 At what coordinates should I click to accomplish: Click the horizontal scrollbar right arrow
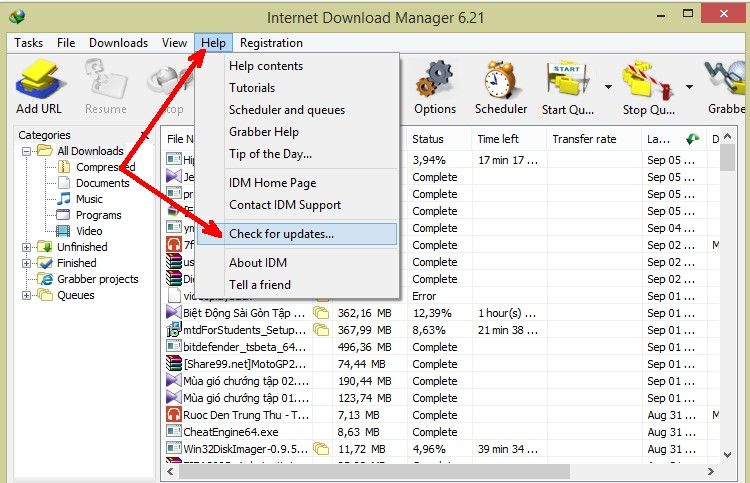pos(711,472)
